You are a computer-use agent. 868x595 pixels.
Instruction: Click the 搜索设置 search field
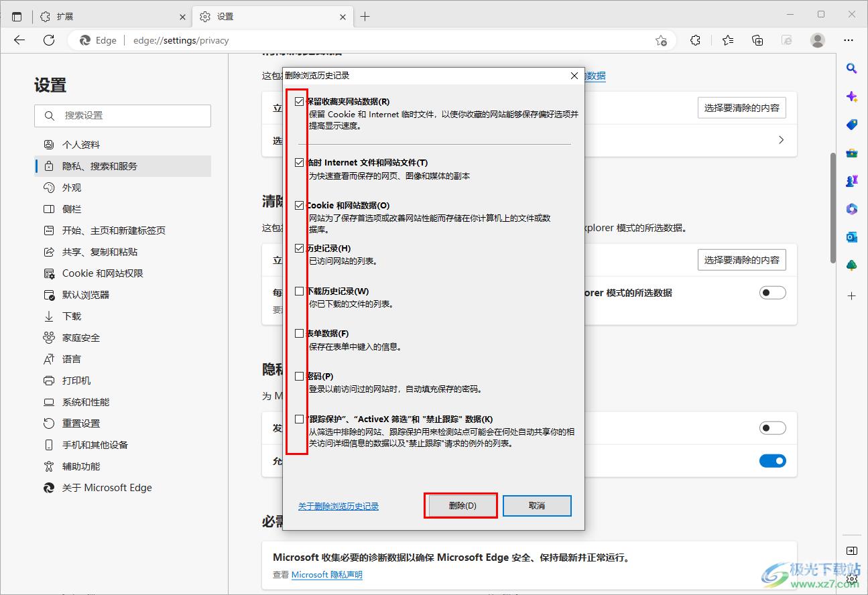[x=123, y=116]
